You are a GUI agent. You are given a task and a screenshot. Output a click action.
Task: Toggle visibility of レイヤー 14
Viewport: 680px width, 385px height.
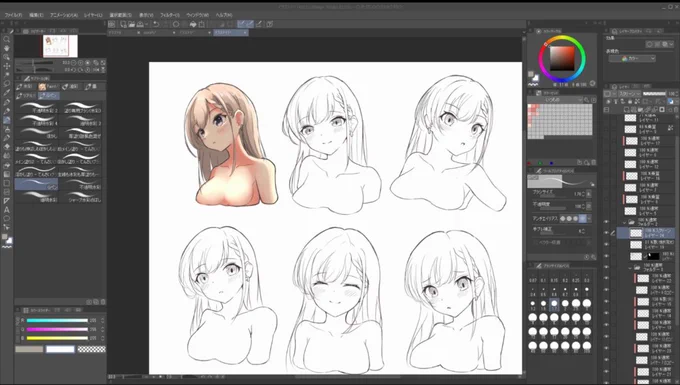606,313
